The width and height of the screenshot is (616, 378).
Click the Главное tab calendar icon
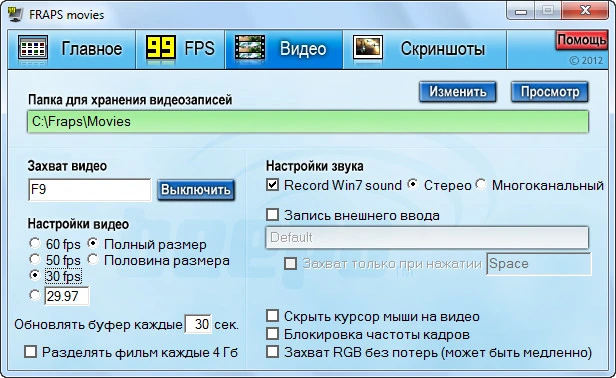point(33,49)
